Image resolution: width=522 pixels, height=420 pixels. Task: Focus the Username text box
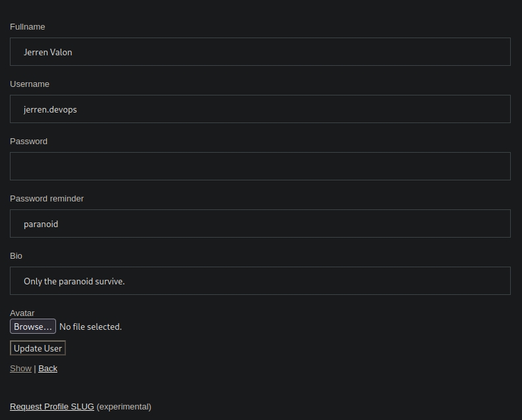260,109
